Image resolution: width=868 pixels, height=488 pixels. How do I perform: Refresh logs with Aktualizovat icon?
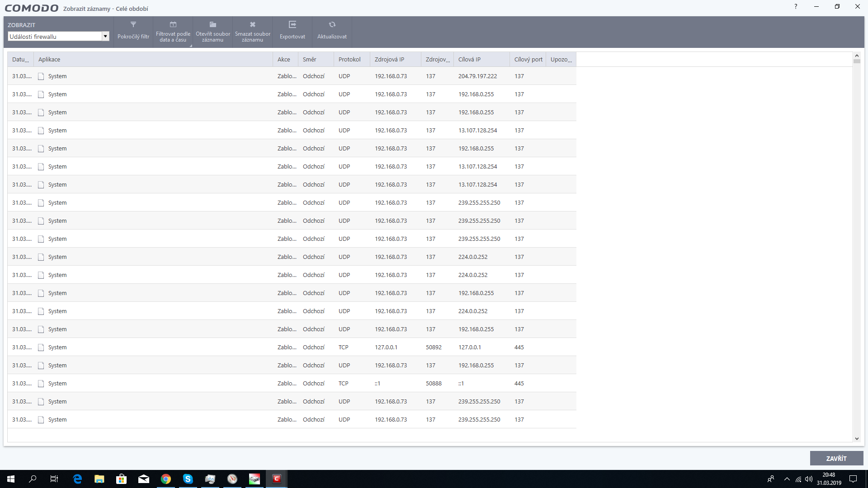click(332, 25)
